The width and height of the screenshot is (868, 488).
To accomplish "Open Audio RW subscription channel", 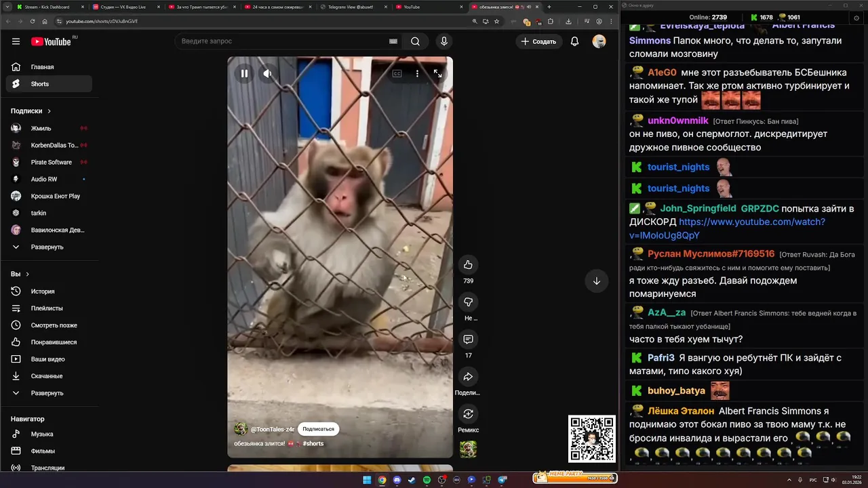I will tap(49, 179).
